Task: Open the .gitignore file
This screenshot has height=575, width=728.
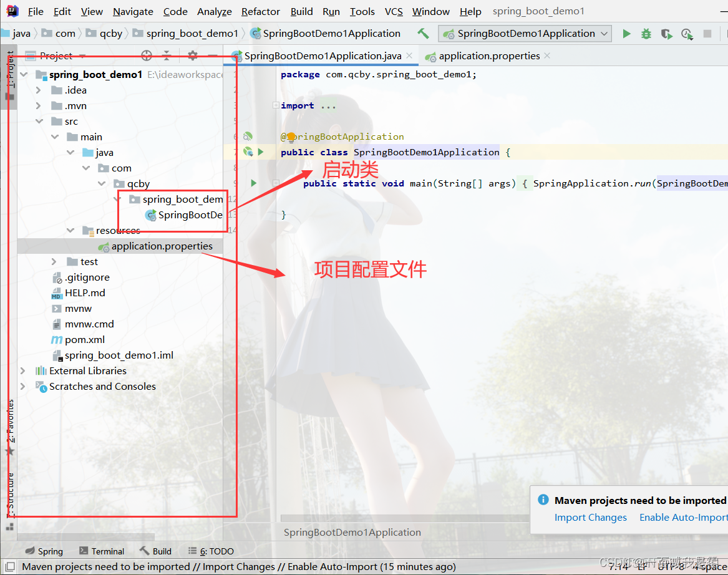Action: 81,278
